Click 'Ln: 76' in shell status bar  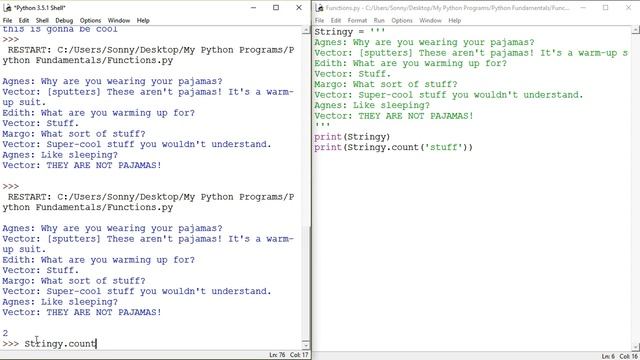[x=277, y=355]
